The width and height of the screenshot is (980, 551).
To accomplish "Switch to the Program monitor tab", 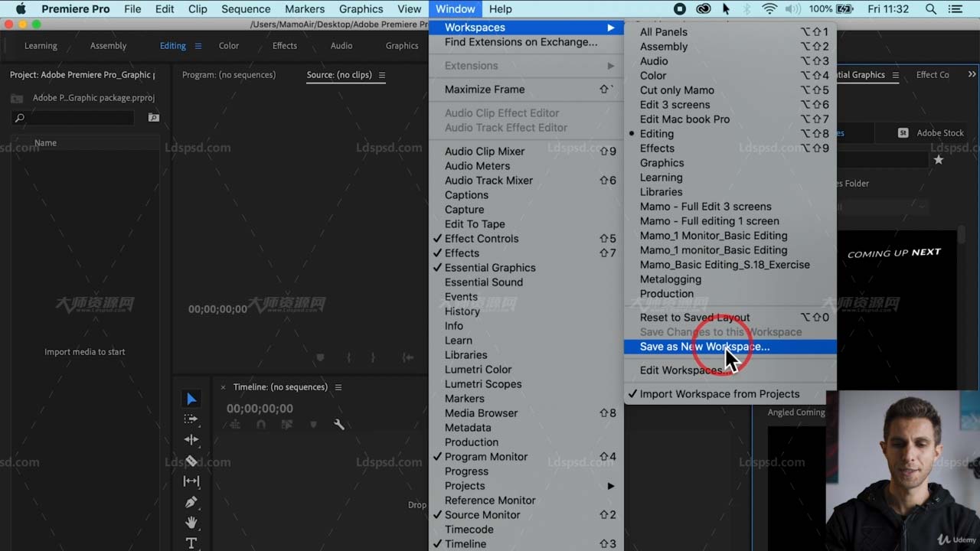I will click(x=229, y=75).
